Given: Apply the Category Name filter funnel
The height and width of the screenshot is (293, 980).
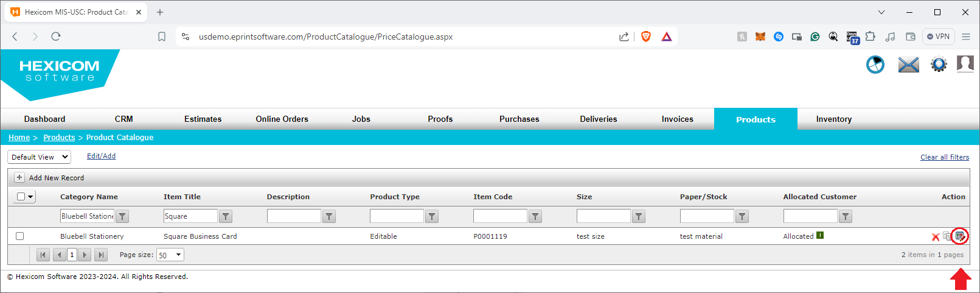Looking at the screenshot, I should click(x=122, y=216).
